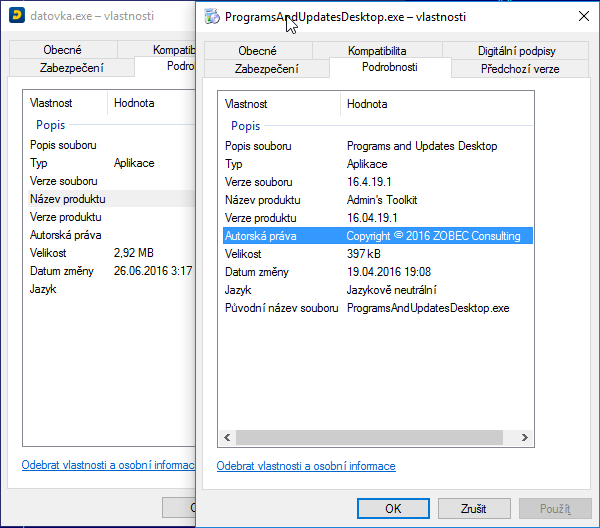Click Odebrat vlastnosti link in datovka.exe window

108,465
